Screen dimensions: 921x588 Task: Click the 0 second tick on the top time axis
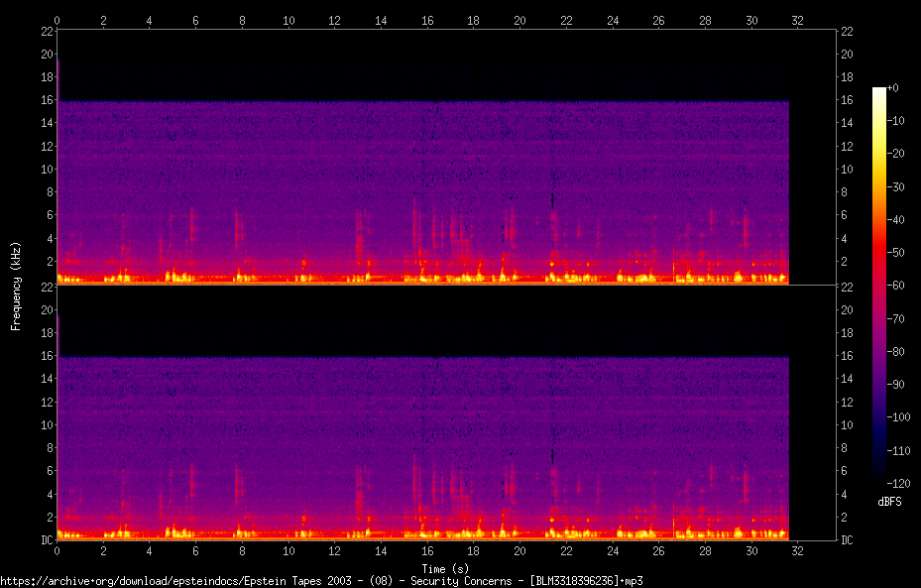tap(58, 19)
